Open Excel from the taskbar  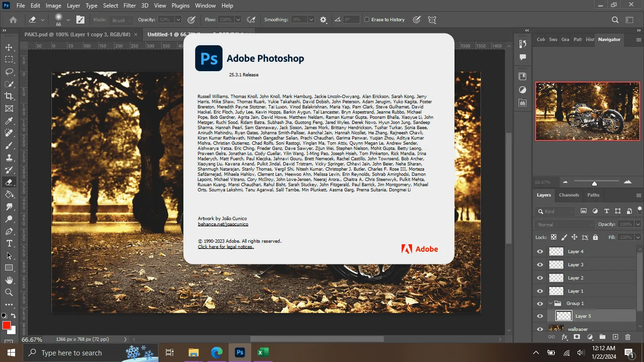tap(263, 352)
